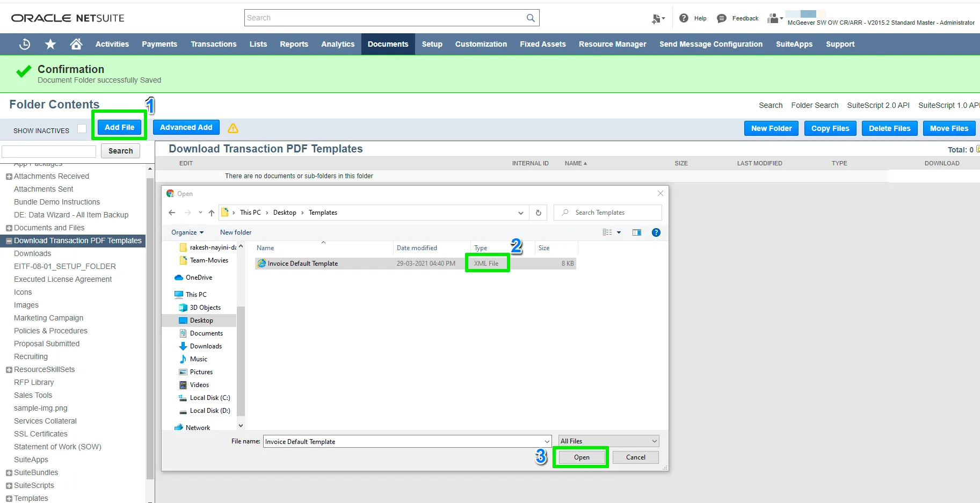Select the Invoice Default Template file
Viewport: 980px width, 503px height.
coord(415,264)
